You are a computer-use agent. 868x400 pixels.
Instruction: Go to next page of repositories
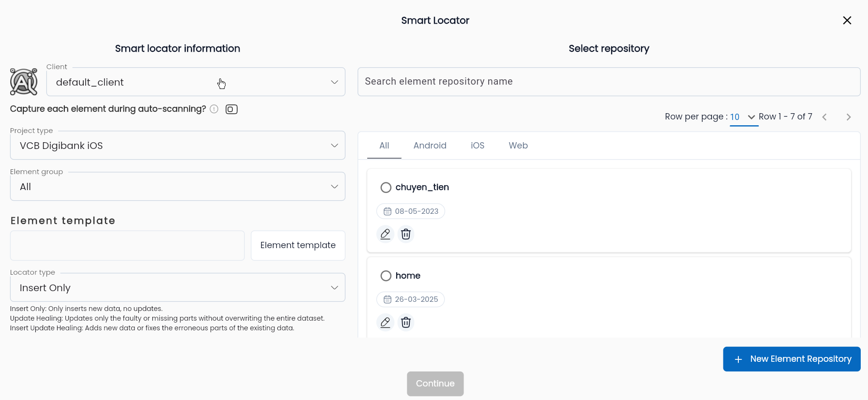(848, 117)
